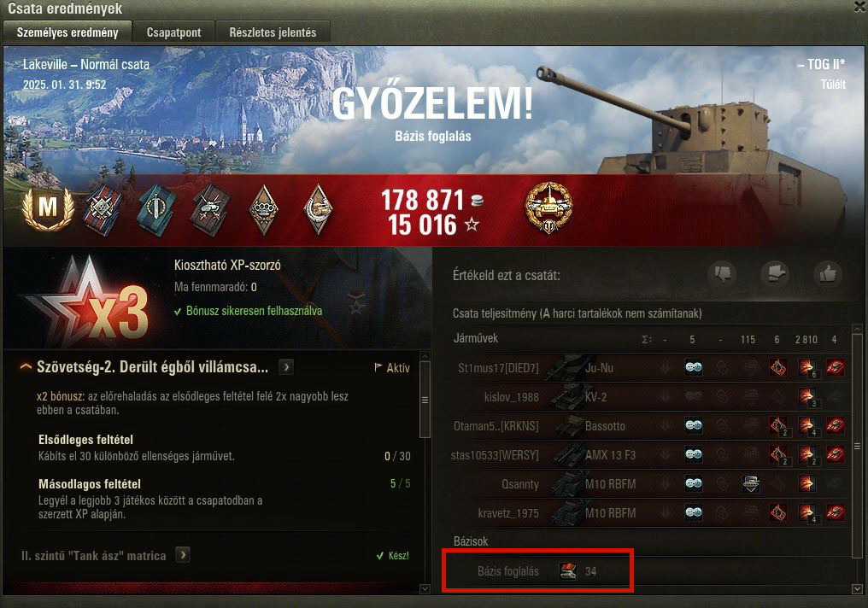The width and height of the screenshot is (868, 608).
Task: Click the gold tank medal emblem
Action: point(548,208)
